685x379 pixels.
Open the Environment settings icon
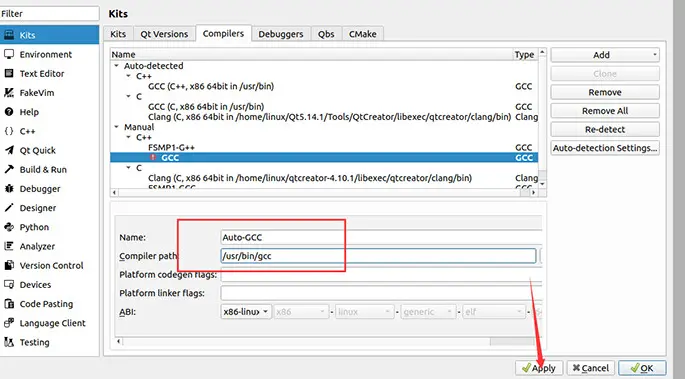(x=9, y=54)
